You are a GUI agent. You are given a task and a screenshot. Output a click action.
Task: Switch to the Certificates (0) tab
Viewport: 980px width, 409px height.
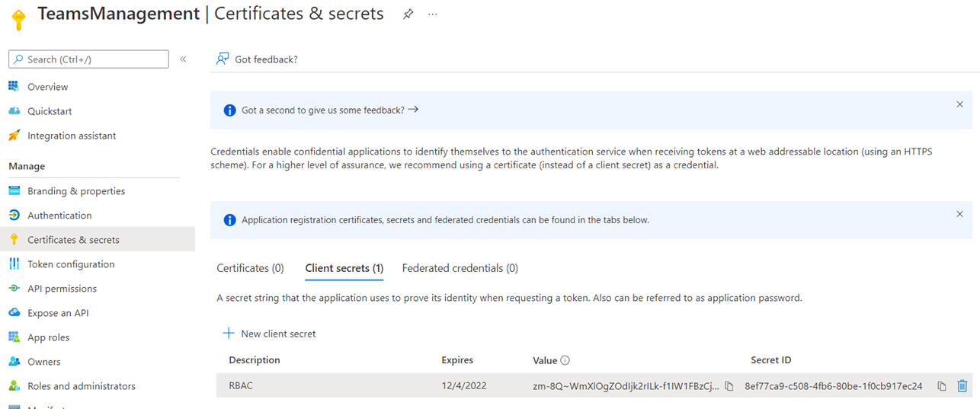coord(250,268)
